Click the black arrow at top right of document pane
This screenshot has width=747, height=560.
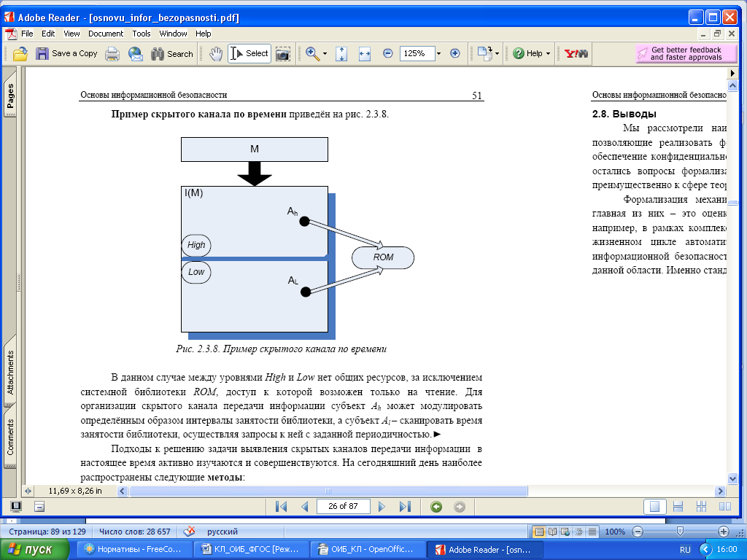[732, 74]
